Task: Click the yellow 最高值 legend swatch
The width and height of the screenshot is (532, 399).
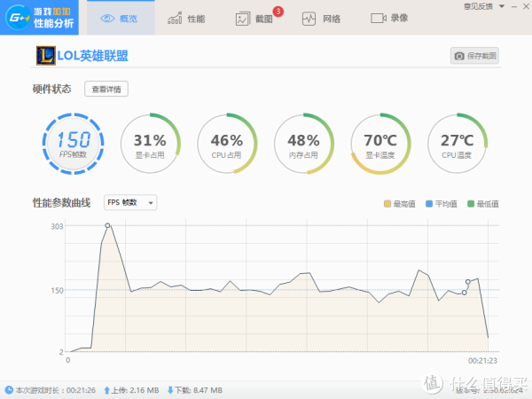Action: click(x=387, y=204)
